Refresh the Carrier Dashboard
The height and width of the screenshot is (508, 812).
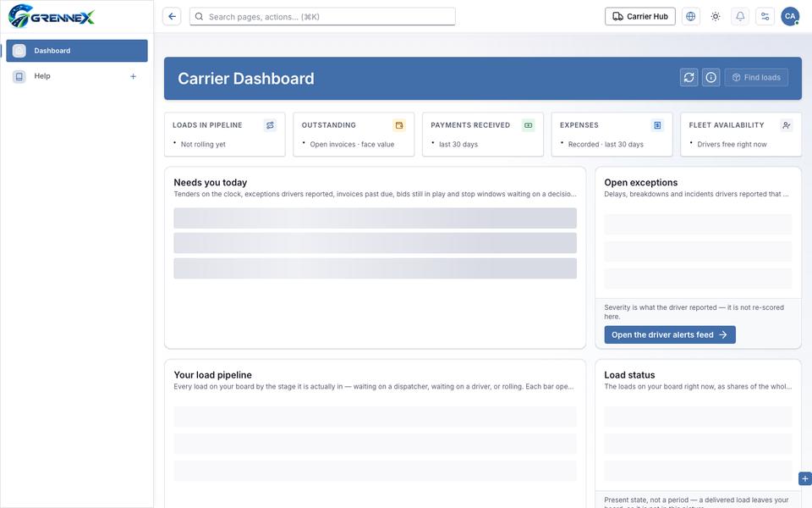(689, 77)
